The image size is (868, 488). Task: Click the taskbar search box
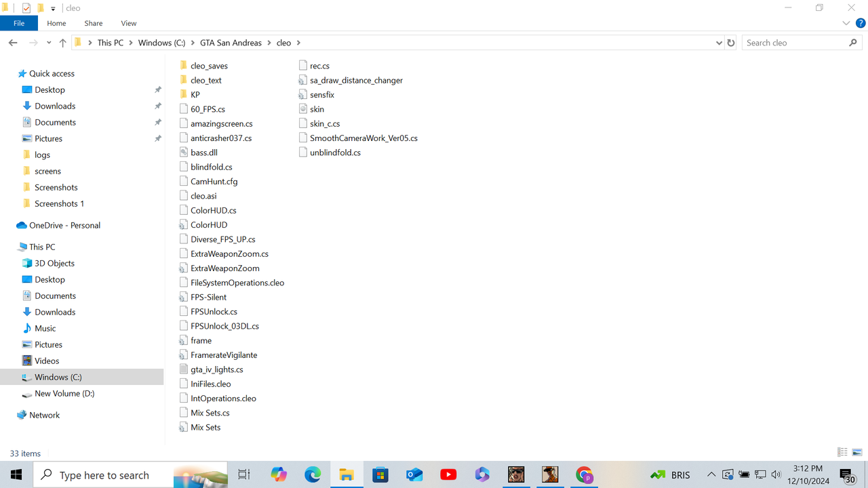coord(130,474)
